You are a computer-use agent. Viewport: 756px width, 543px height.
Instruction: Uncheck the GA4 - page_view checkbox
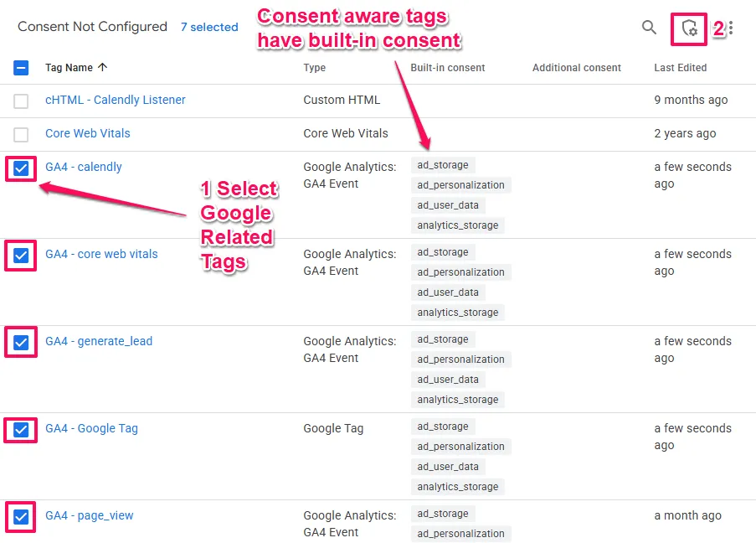(22, 516)
